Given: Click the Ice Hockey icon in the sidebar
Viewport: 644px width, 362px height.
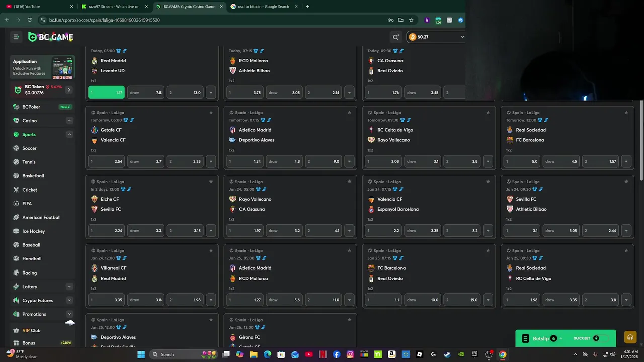Looking at the screenshot, I should click(x=16, y=231).
